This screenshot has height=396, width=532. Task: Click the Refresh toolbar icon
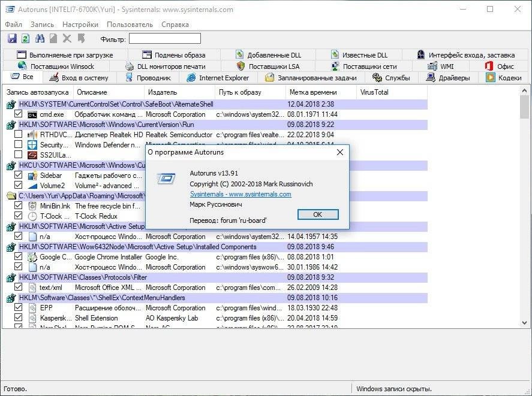25,39
